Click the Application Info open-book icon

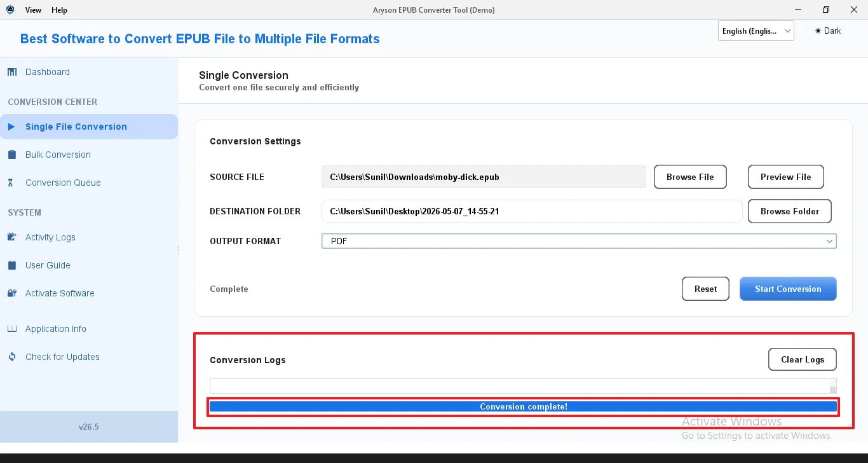click(x=12, y=329)
